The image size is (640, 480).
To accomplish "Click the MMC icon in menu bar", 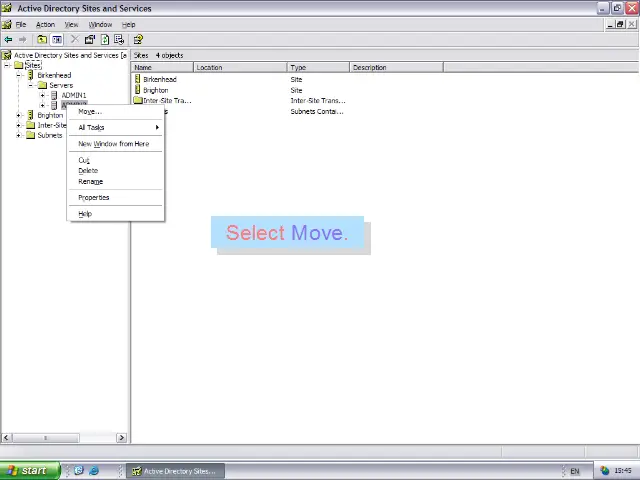I will [x=7, y=24].
